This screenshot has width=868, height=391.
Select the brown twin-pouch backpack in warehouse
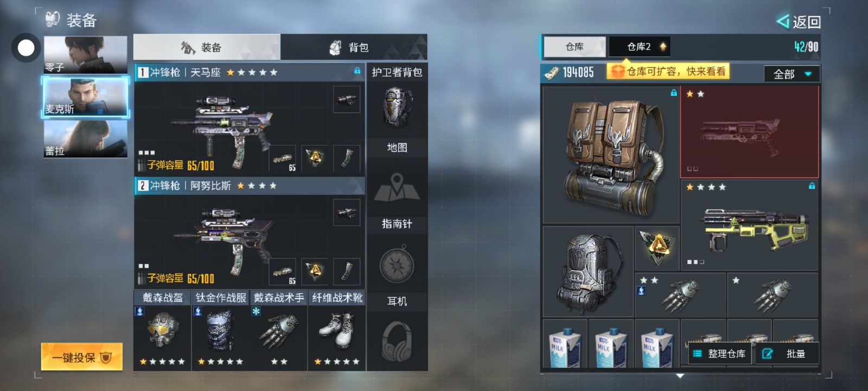611,154
